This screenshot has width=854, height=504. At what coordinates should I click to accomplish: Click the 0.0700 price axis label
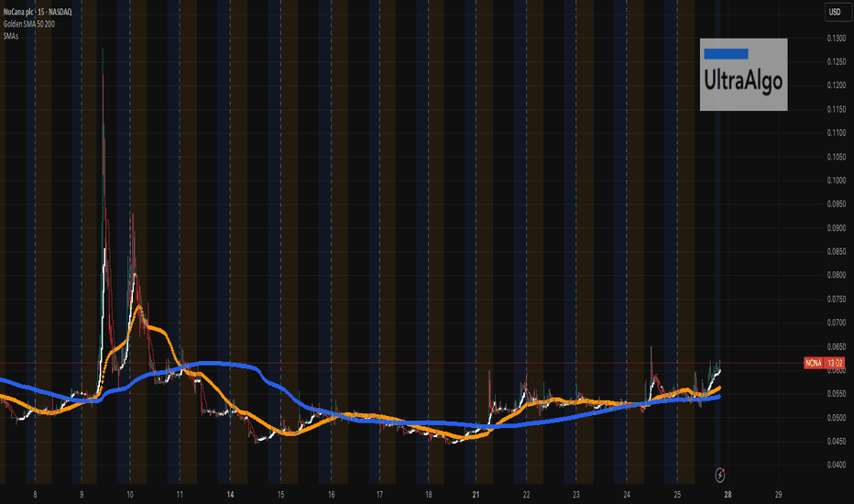tap(836, 323)
